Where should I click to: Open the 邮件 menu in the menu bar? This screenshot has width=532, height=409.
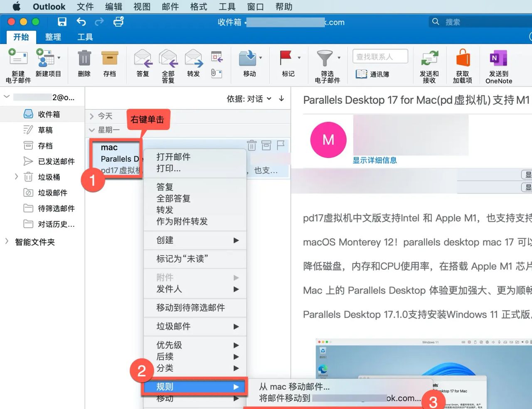click(170, 7)
